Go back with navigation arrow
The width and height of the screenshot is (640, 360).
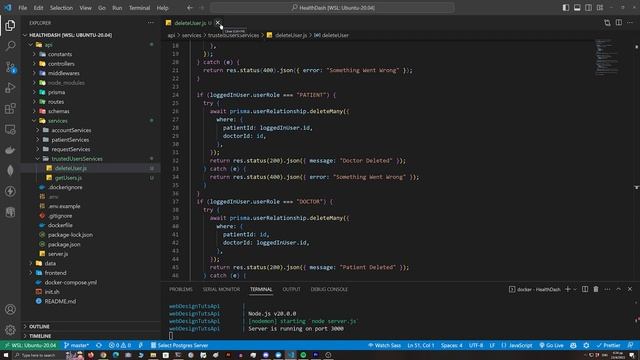tap(190, 7)
